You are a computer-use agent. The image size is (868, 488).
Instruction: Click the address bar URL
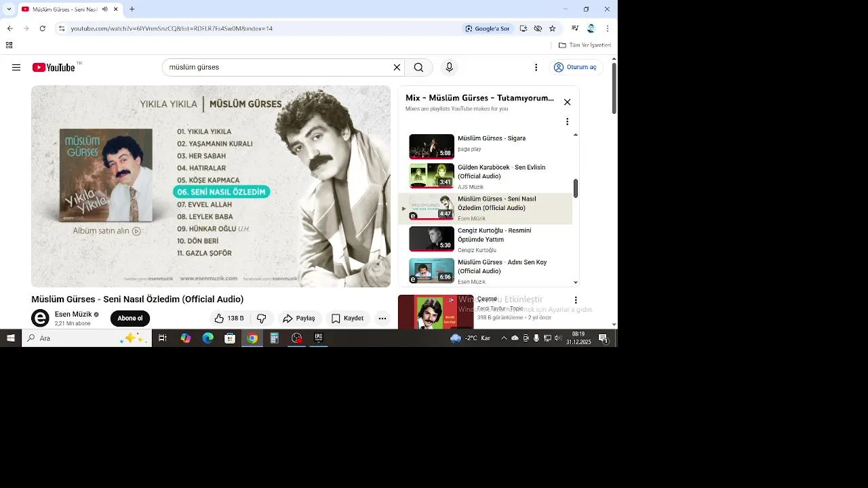click(172, 28)
